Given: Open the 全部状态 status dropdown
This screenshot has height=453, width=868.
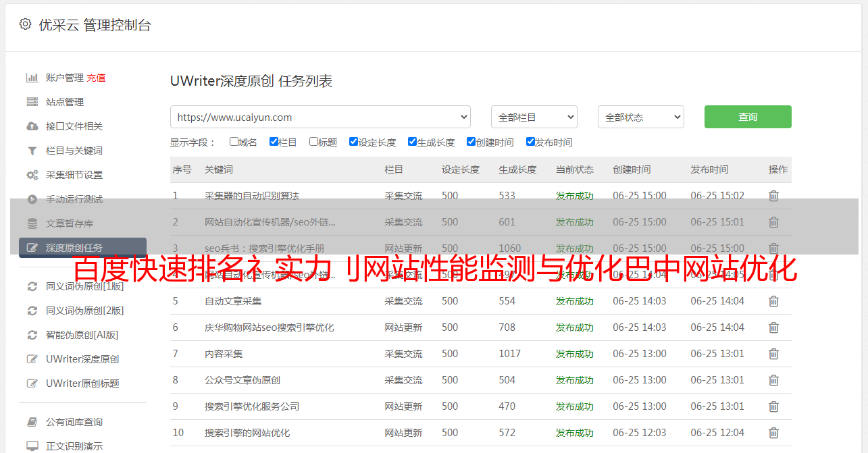Looking at the screenshot, I should point(640,117).
